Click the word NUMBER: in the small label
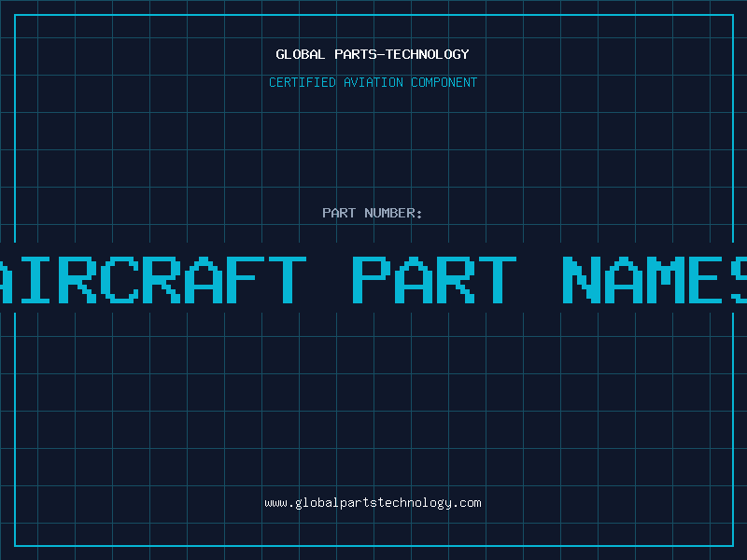Viewport: 747px width, 560px height. click(393, 213)
